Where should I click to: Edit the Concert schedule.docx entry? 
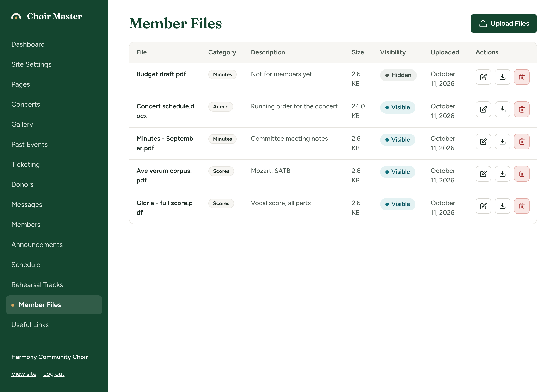(x=483, y=109)
